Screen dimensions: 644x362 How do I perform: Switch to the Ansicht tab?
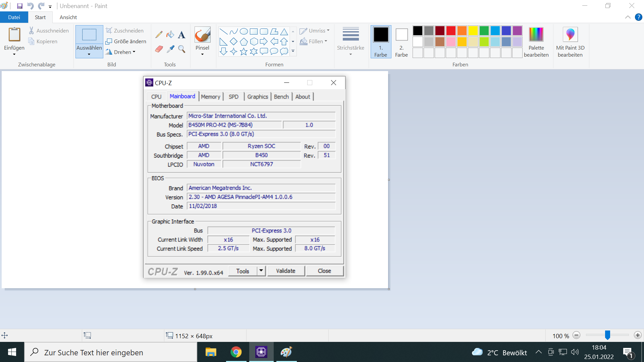pyautogui.click(x=68, y=17)
